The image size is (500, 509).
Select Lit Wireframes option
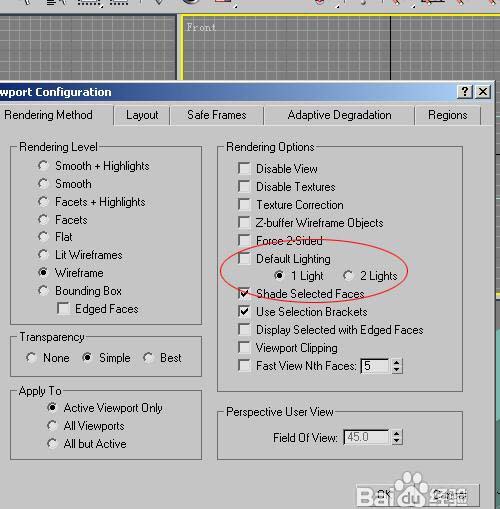pyautogui.click(x=43, y=255)
